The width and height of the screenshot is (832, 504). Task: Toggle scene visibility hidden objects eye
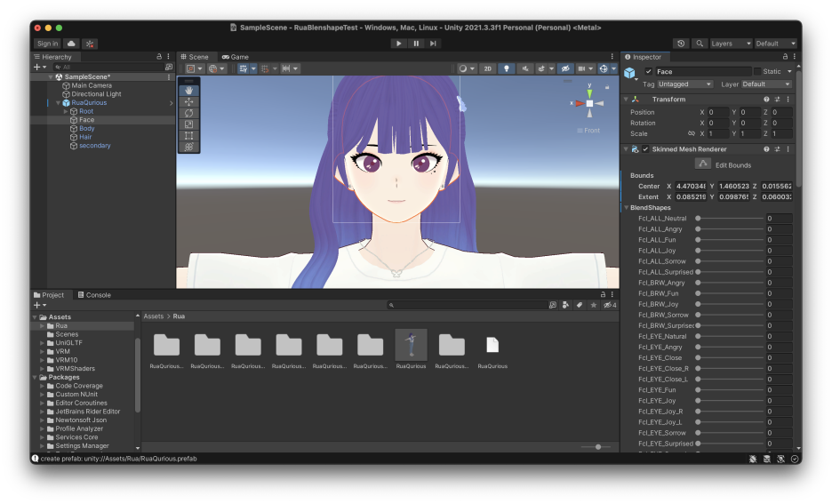(x=565, y=68)
